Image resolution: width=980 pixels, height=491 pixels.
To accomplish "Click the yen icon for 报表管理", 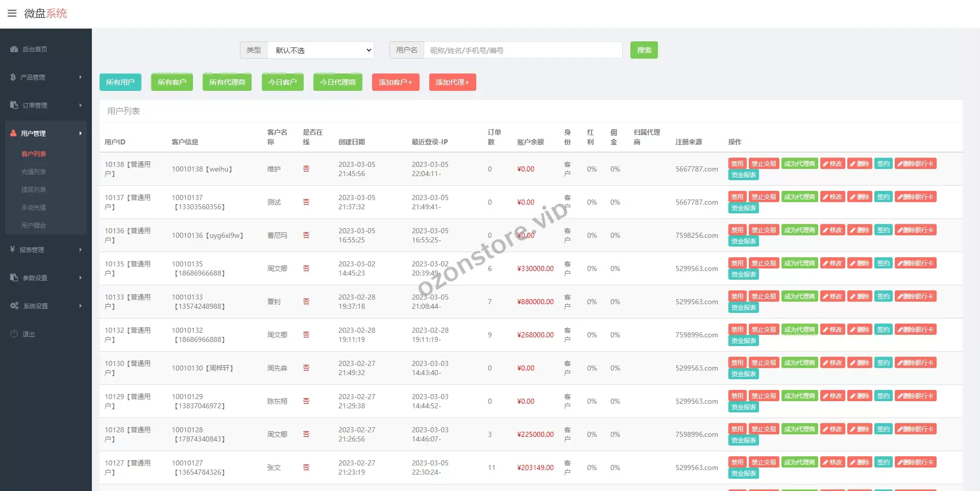I will (x=13, y=250).
